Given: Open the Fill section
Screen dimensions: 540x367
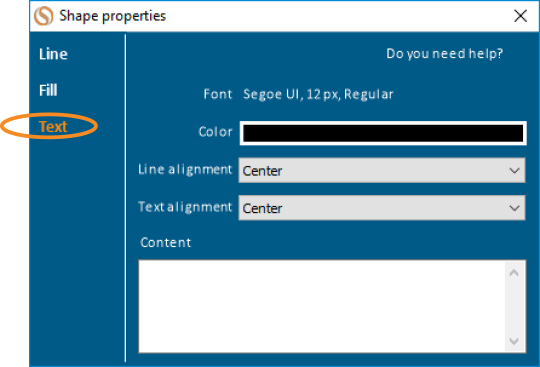Looking at the screenshot, I should 48,90.
